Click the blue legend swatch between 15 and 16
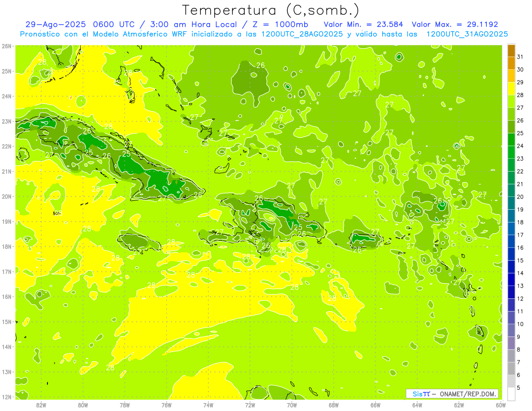Image resolution: width=532 pixels, height=411 pixels. coord(511,254)
